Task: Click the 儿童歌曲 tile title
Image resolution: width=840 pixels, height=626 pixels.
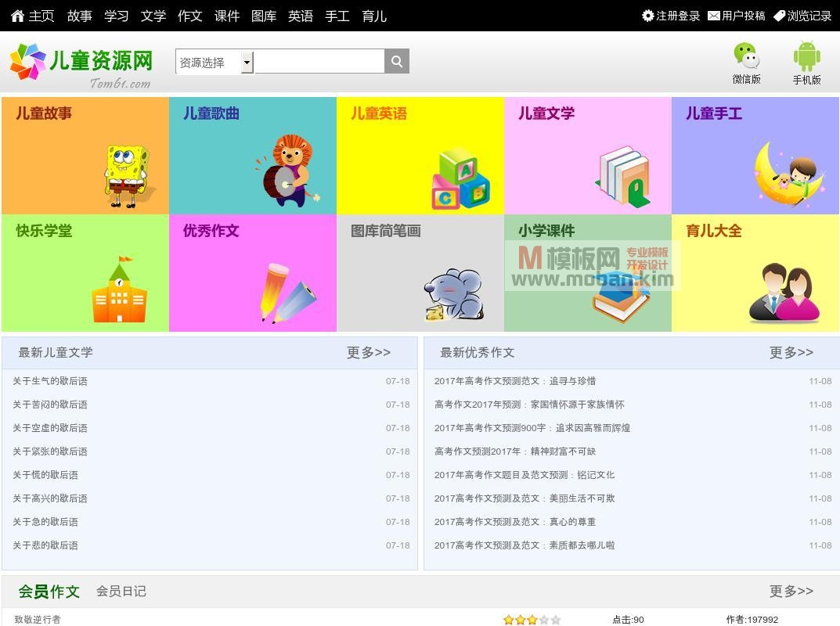Action: pyautogui.click(x=211, y=113)
